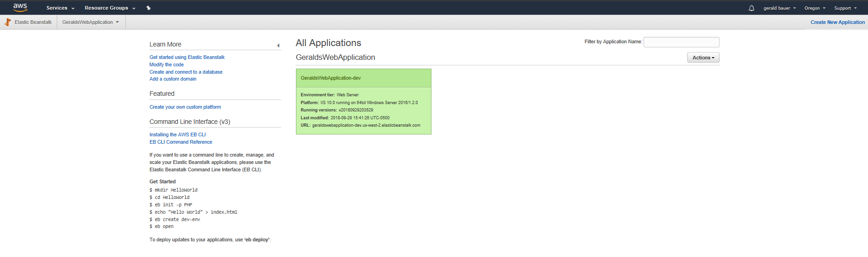Open Get started using Elastic Beanstalk link

click(187, 57)
